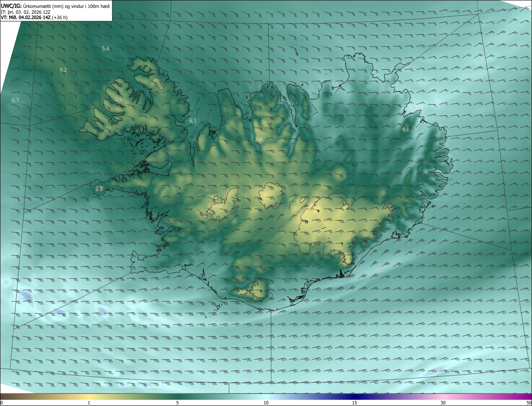This screenshot has width=532, height=406.
Task: Click the 2.9 value over the Westfjords
Action: point(118,99)
